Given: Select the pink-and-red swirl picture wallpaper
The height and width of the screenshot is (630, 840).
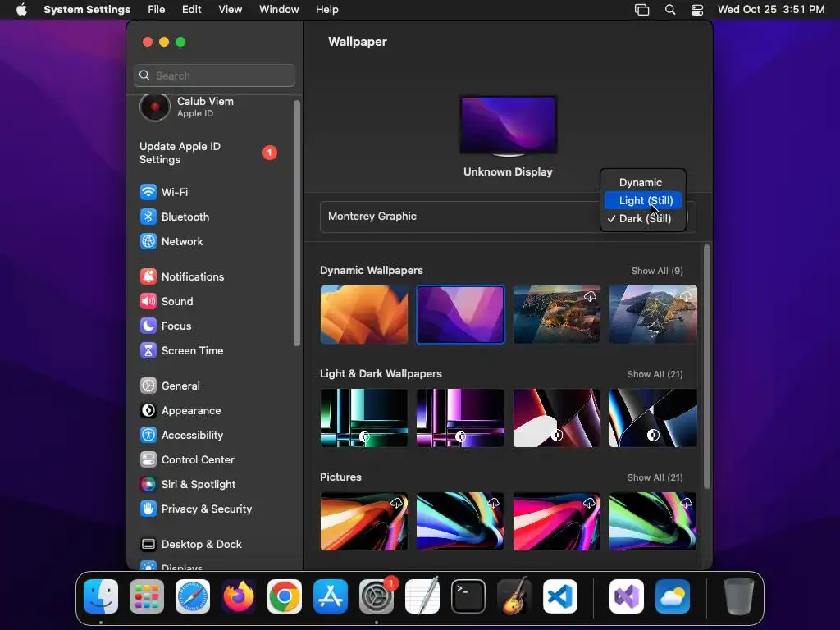Looking at the screenshot, I should coord(557,521).
